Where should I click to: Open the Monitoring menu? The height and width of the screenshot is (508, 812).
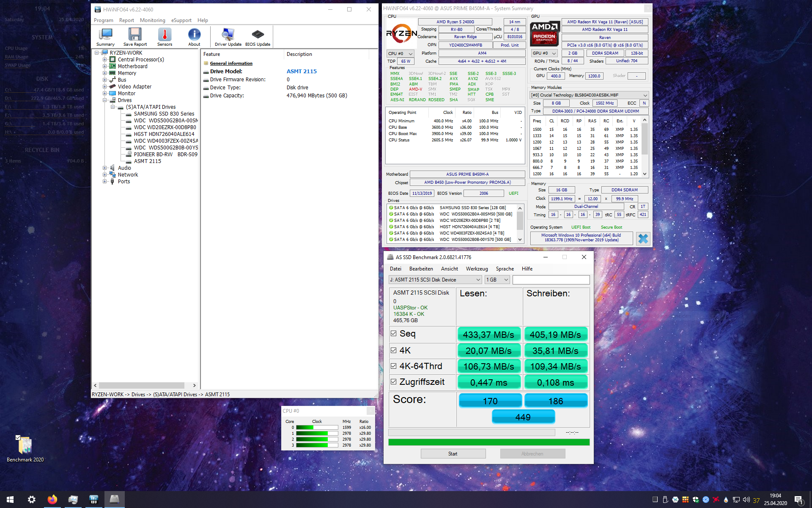point(152,20)
